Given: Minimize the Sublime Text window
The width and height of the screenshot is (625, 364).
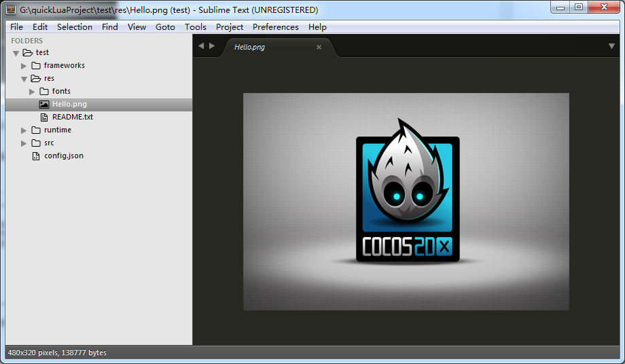Looking at the screenshot, I should [x=560, y=7].
